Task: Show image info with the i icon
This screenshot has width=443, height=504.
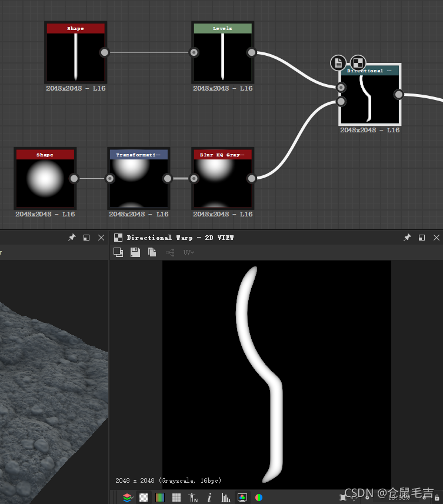Action: pos(209,498)
